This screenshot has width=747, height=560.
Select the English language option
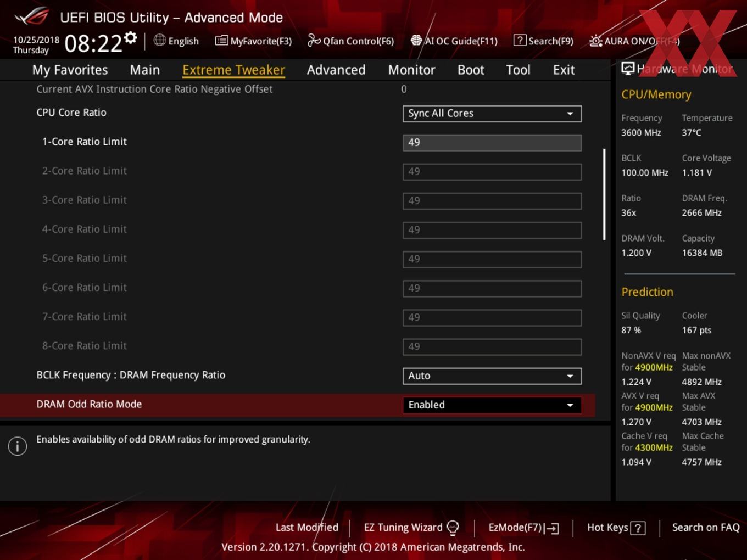click(x=183, y=41)
